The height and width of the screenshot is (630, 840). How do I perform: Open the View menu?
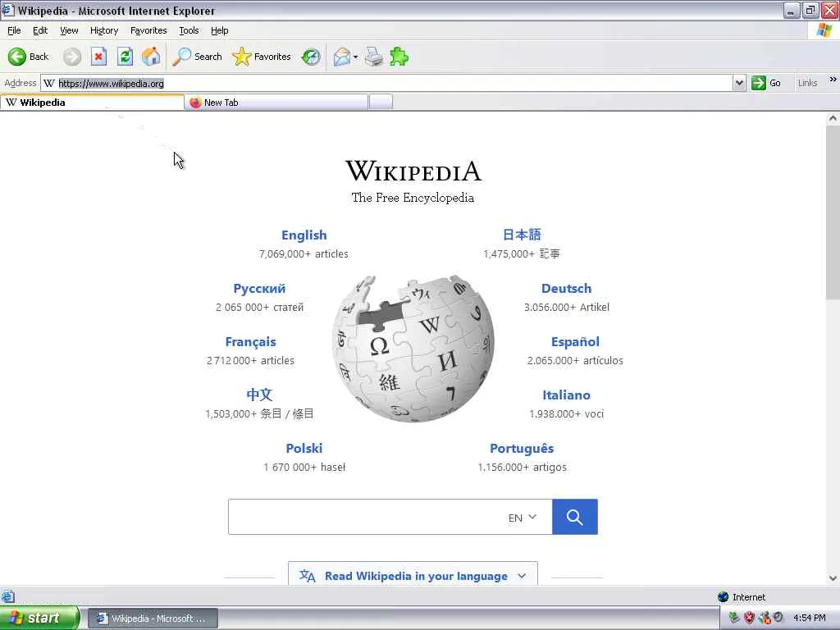(69, 30)
